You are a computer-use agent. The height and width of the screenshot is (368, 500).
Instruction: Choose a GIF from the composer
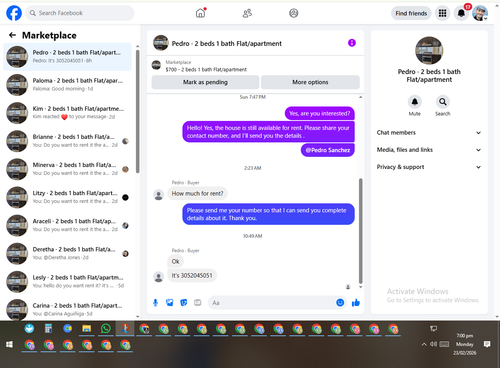tap(198, 303)
